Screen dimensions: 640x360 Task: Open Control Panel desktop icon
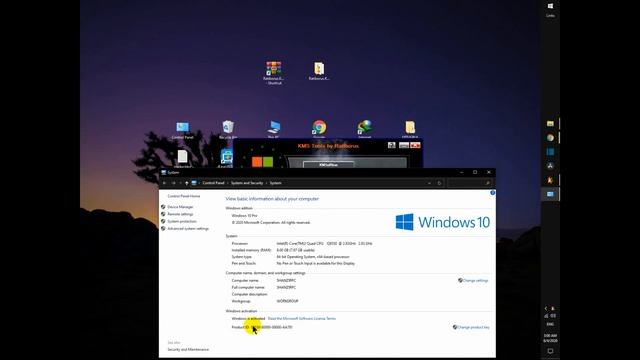[x=182, y=130]
